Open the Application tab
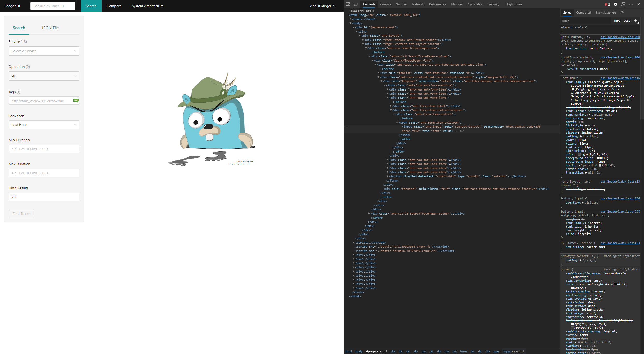The width and height of the screenshot is (644, 354). pos(475,4)
